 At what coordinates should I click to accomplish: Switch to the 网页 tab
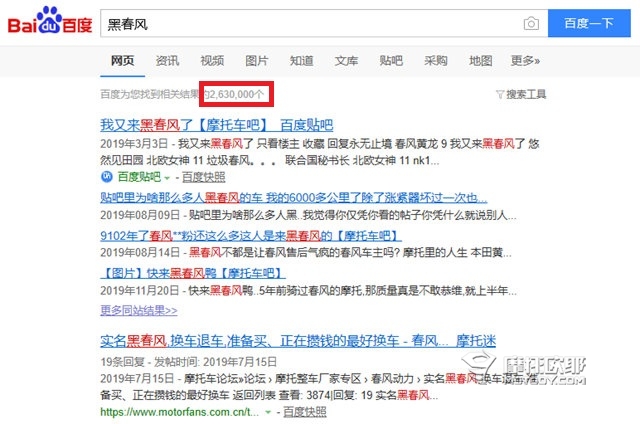click(x=122, y=61)
